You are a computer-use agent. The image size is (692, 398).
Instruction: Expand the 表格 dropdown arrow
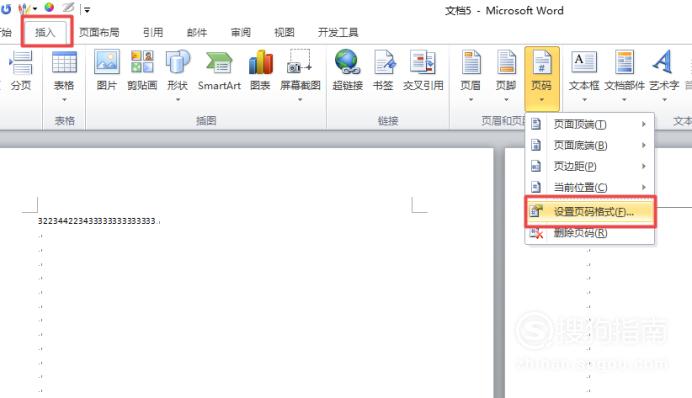(64, 100)
